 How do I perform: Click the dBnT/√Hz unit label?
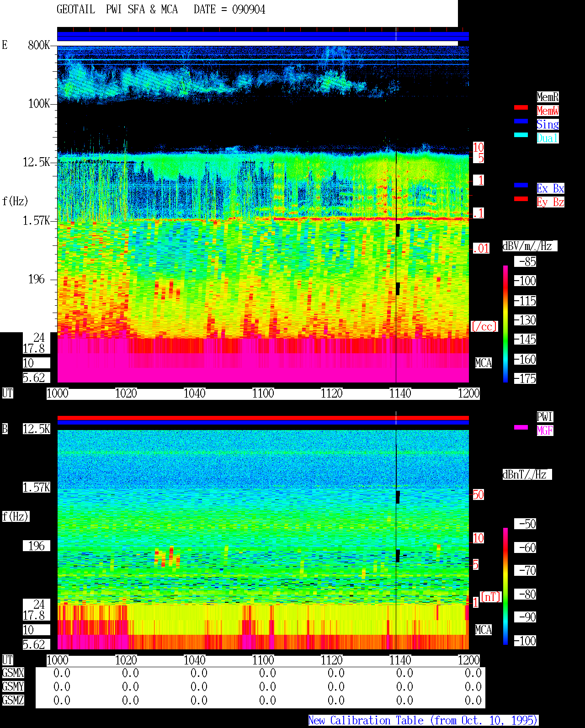coord(527,474)
